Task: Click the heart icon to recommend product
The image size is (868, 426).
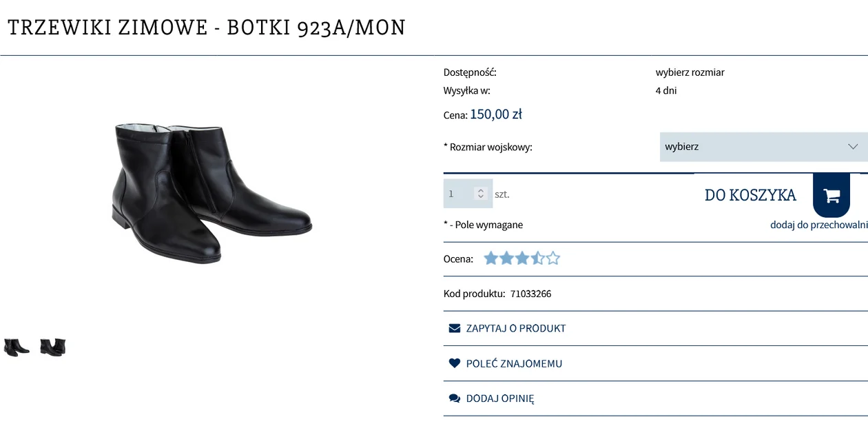Action: pos(455,363)
